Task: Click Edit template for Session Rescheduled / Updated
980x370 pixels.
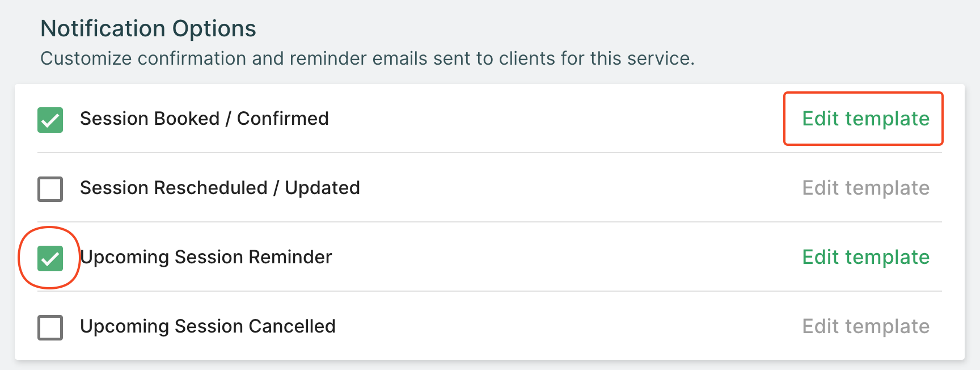Action: coord(865,188)
